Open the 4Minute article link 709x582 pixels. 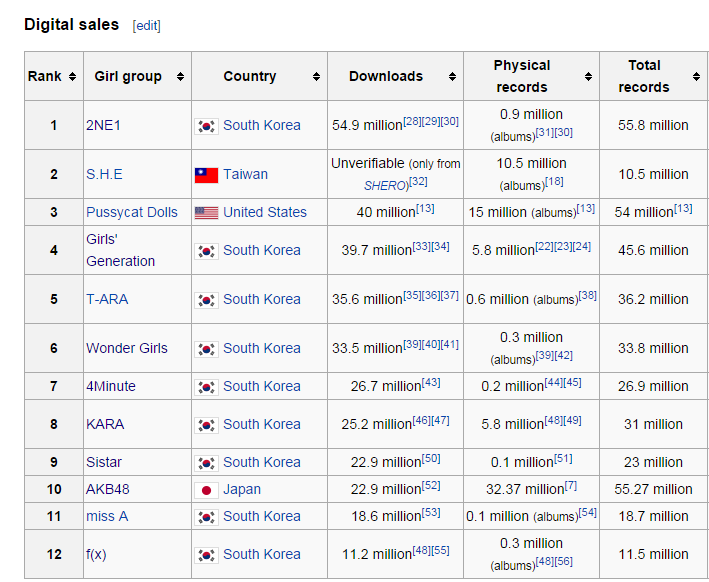pyautogui.click(x=111, y=386)
